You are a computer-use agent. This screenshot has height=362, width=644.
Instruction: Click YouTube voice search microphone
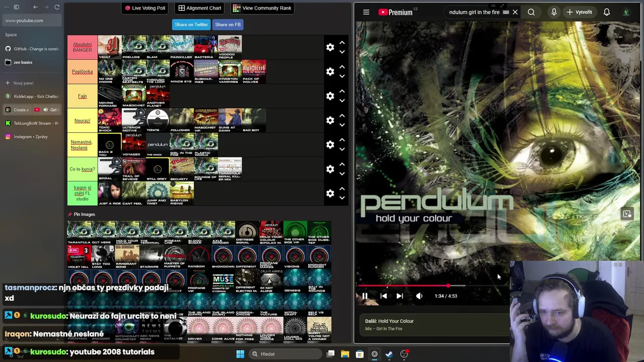point(554,12)
